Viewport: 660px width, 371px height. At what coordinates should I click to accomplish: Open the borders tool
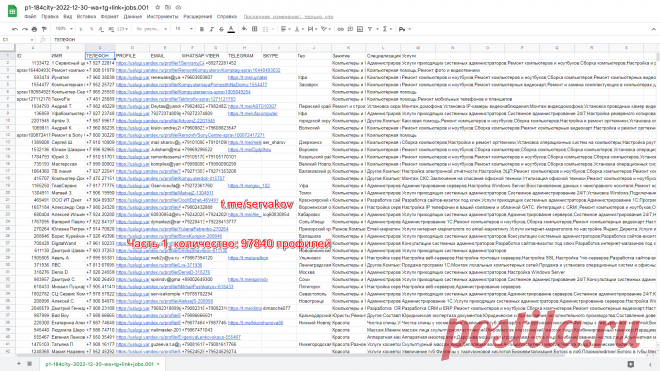[254, 29]
